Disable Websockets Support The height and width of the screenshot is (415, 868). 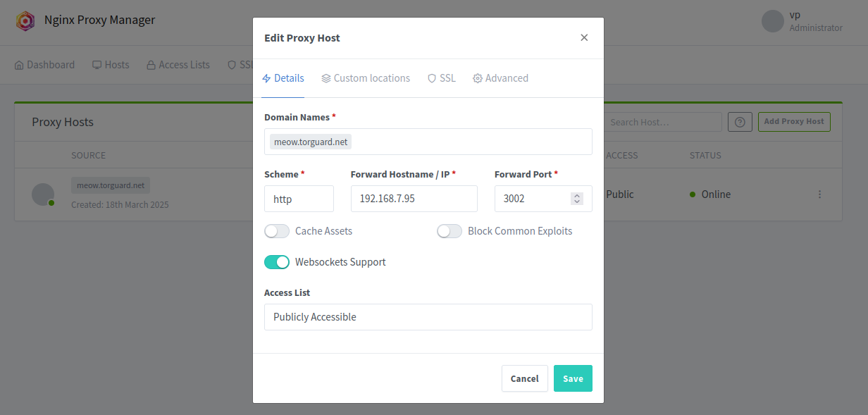pyautogui.click(x=277, y=261)
